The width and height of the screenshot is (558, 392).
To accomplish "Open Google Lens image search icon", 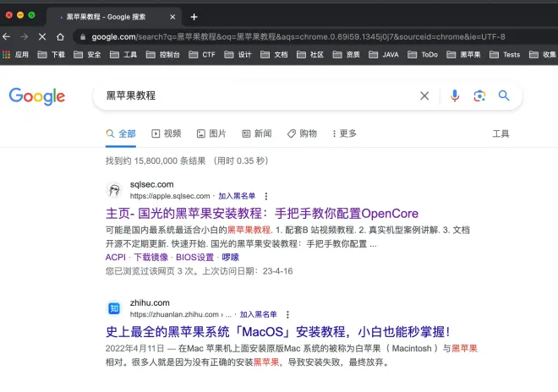I will (479, 95).
